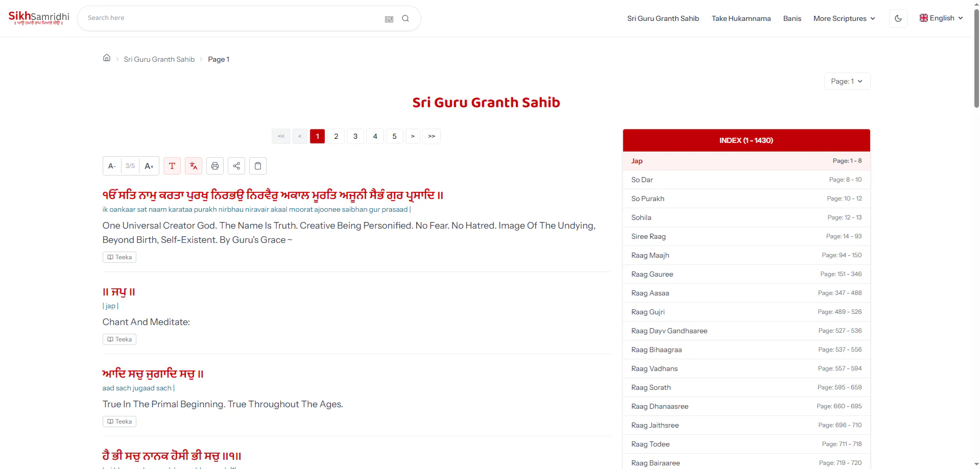The width and height of the screenshot is (980, 469).
Task: Select page 5 in pagination
Action: (x=394, y=136)
